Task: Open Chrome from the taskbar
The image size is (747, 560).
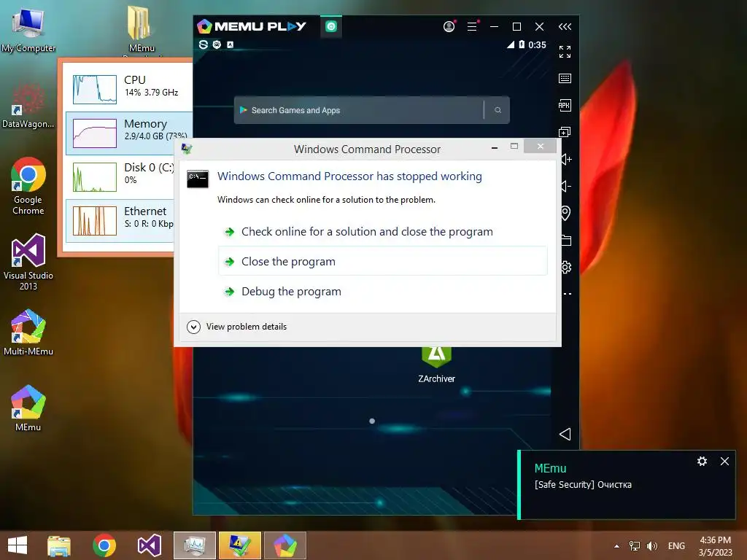Action: click(104, 545)
